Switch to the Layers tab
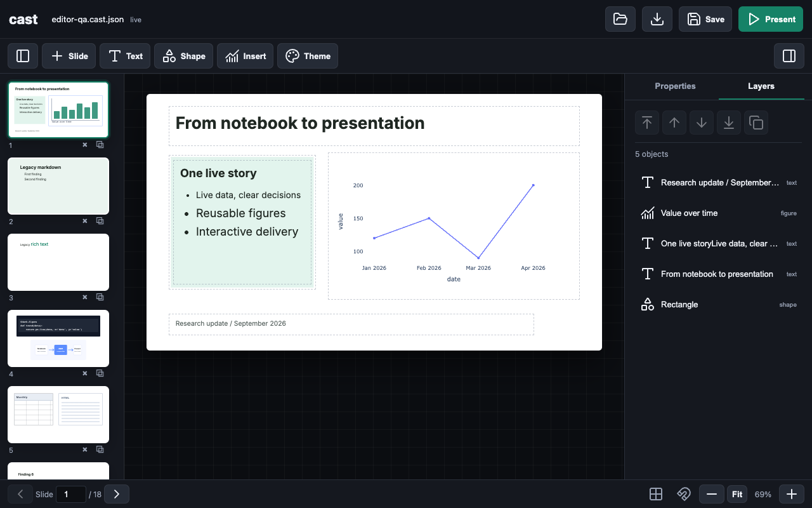This screenshot has width=812, height=508. 761,86
